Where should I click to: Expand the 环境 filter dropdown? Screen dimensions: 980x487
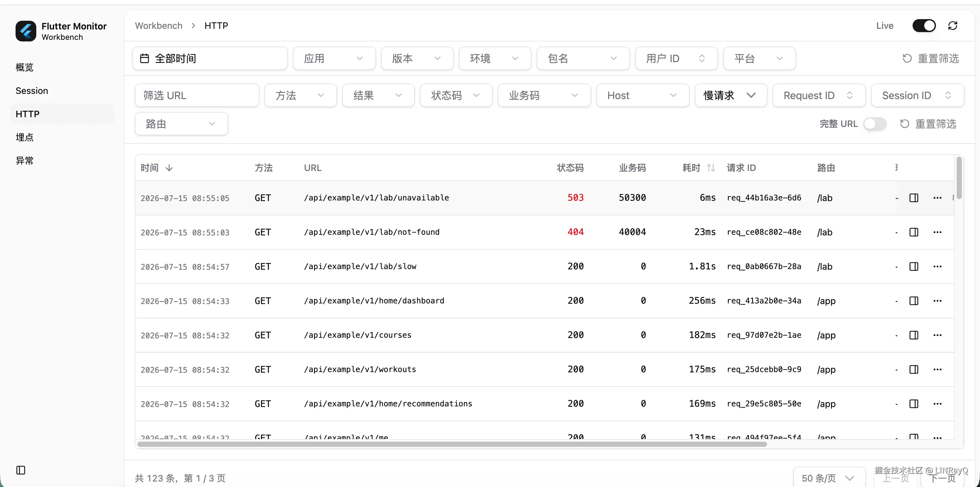tap(495, 59)
